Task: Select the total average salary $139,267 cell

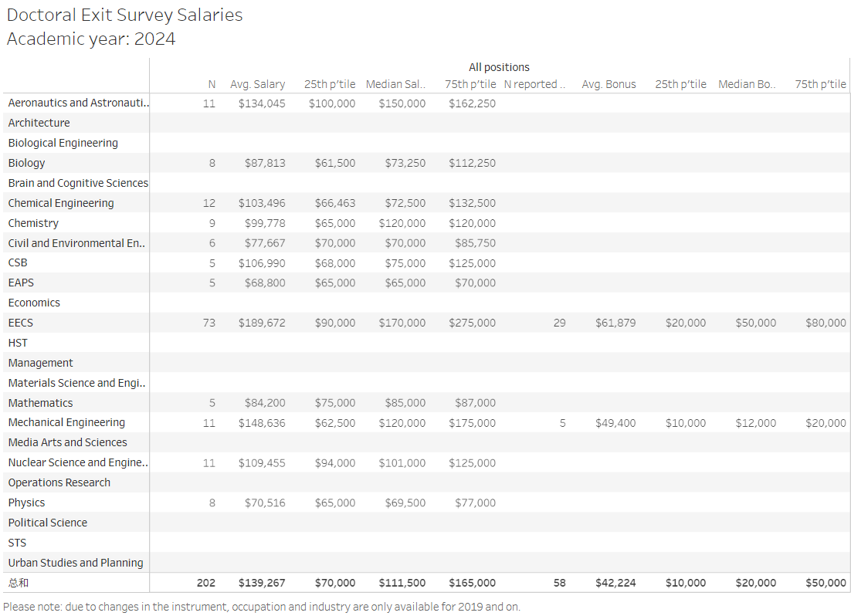Action: (262, 583)
